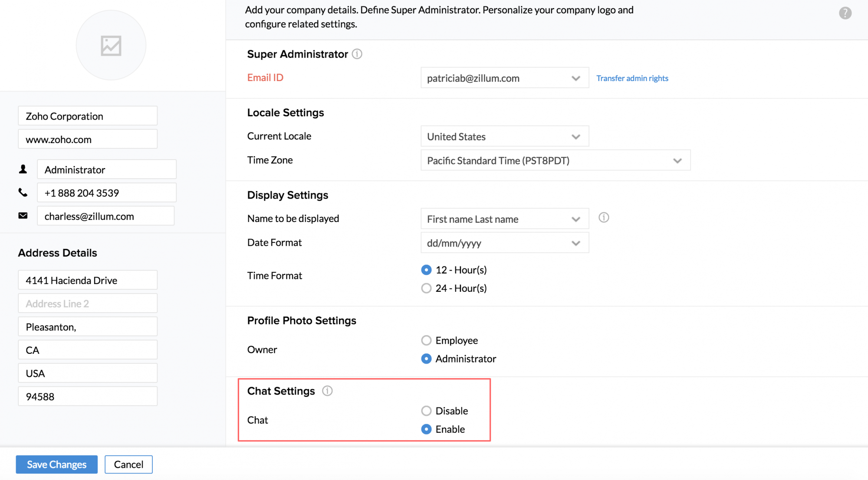Open the Current Locale dropdown

[504, 137]
